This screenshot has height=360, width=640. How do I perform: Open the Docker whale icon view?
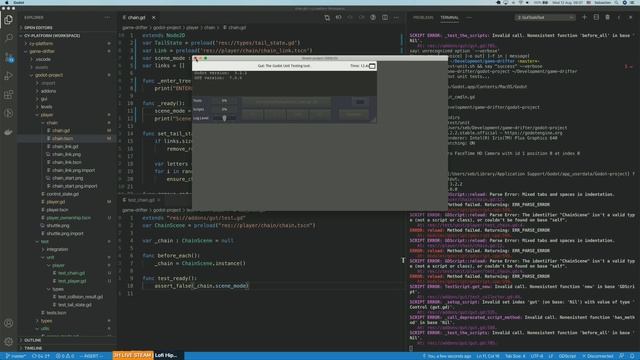(x=8, y=132)
